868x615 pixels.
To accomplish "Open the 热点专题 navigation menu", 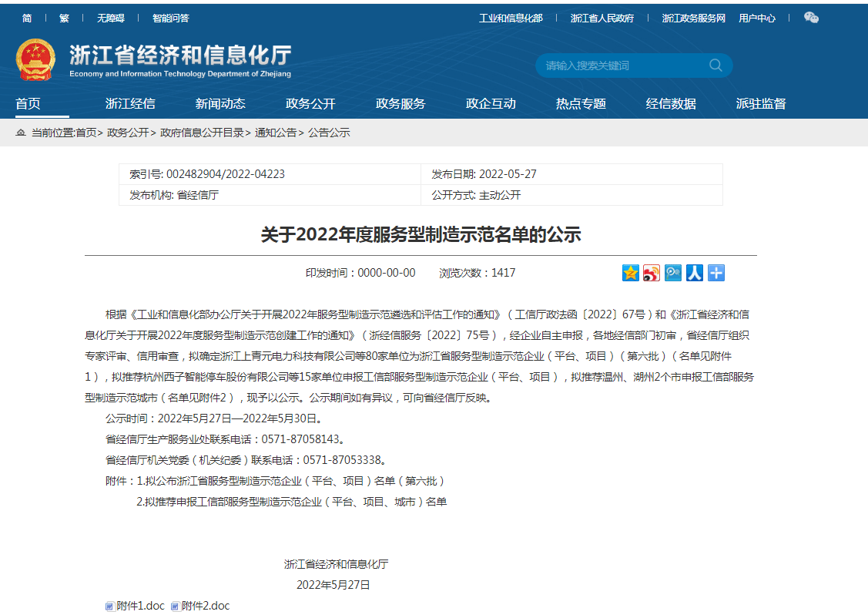I will point(580,102).
